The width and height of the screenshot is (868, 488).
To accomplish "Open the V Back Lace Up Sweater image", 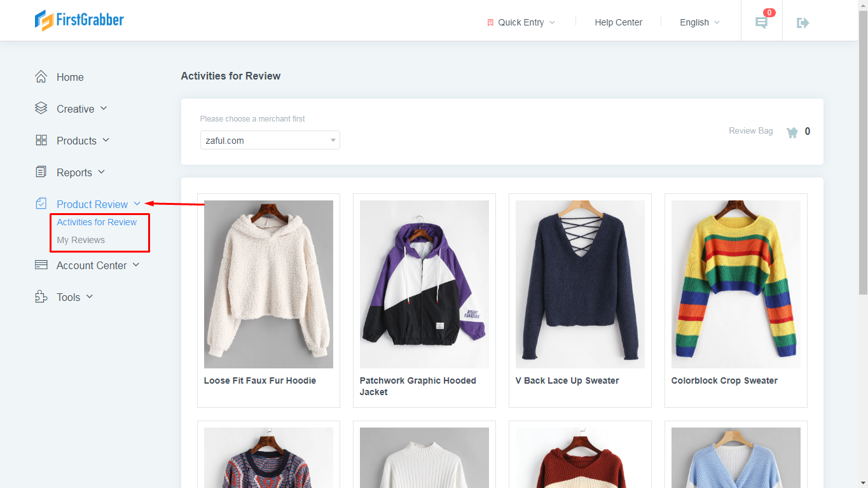I will (580, 284).
